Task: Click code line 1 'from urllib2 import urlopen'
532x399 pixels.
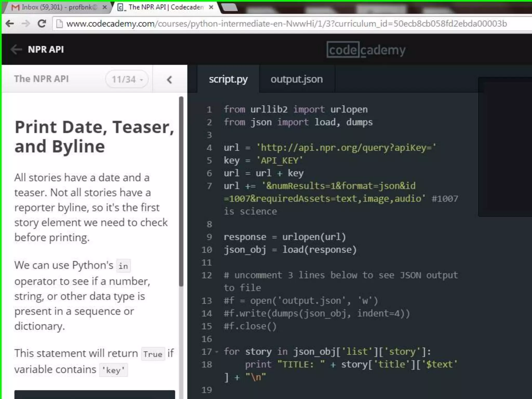Action: [296, 109]
